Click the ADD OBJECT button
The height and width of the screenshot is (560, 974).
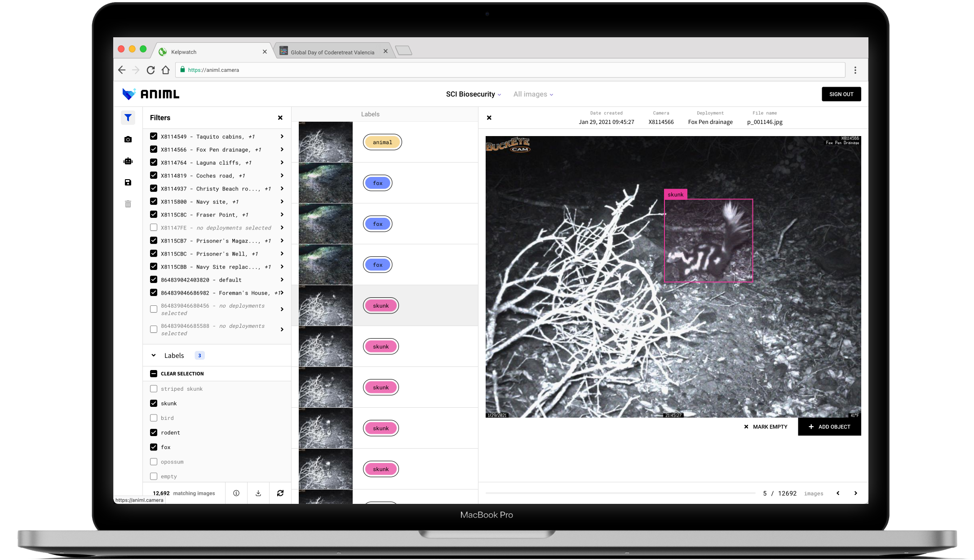pyautogui.click(x=829, y=427)
